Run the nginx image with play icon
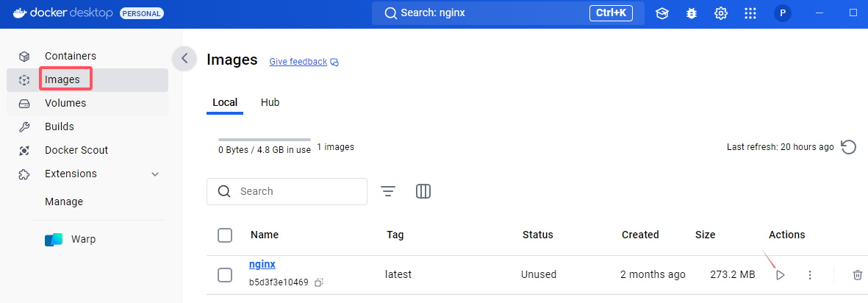The width and height of the screenshot is (868, 303). tap(780, 275)
